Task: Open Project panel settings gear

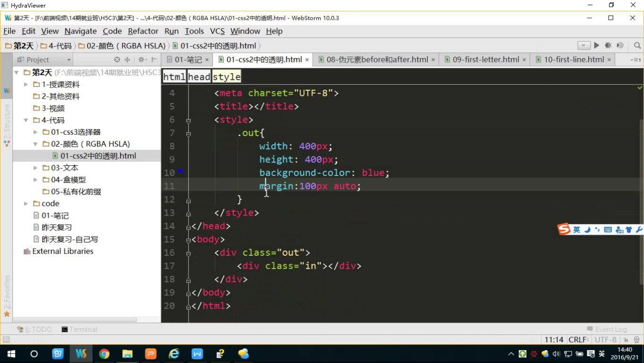Action: tap(141, 60)
